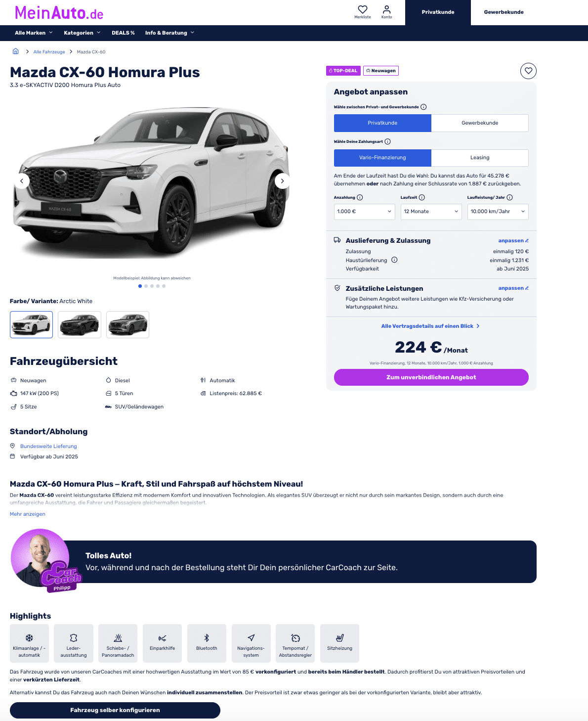The width and height of the screenshot is (588, 721).
Task: Open the Anzahlung 1.000 € dropdown
Action: point(365,212)
